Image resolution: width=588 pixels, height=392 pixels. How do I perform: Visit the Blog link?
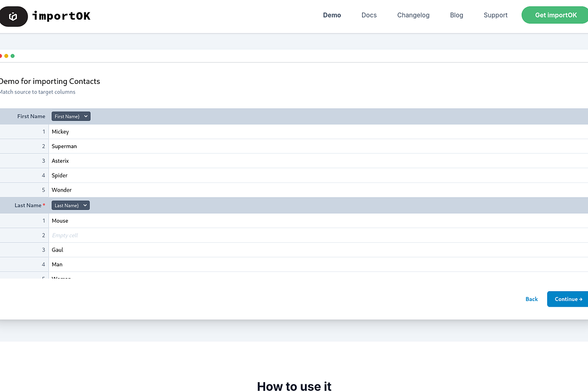[456, 15]
